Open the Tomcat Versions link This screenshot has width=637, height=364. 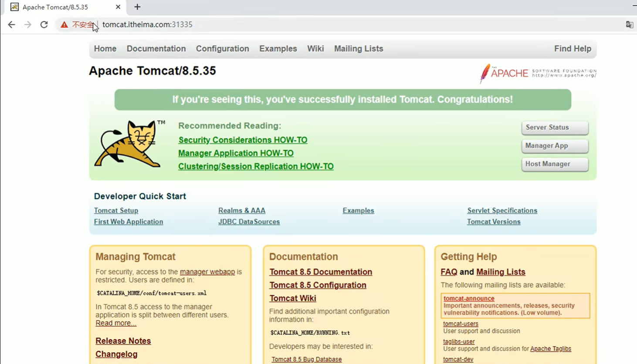coord(494,222)
